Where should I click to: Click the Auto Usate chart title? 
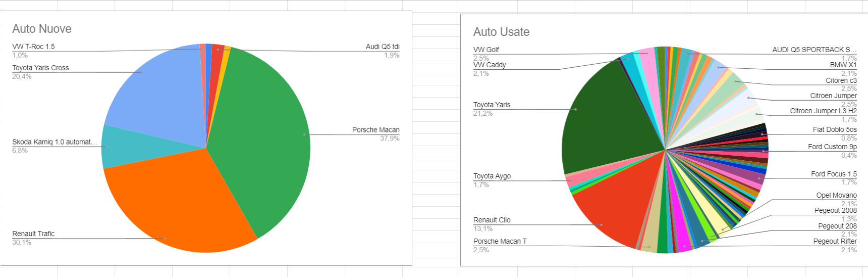(501, 32)
